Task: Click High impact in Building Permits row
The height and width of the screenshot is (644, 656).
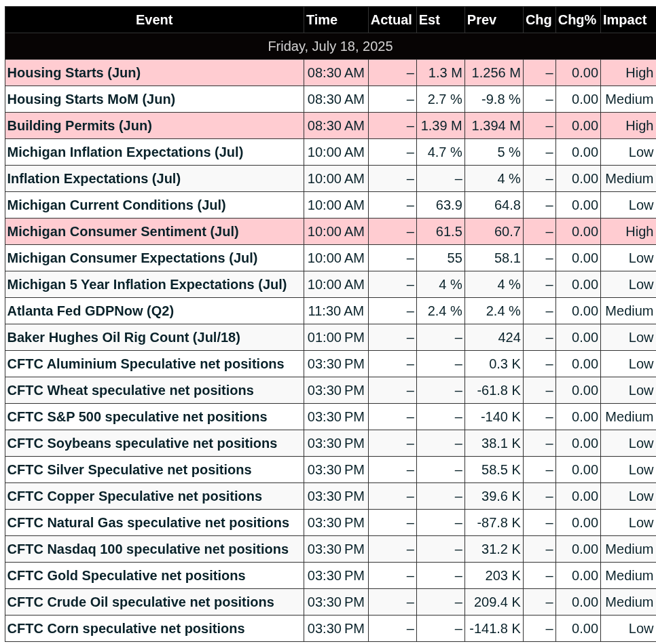Action: click(639, 126)
